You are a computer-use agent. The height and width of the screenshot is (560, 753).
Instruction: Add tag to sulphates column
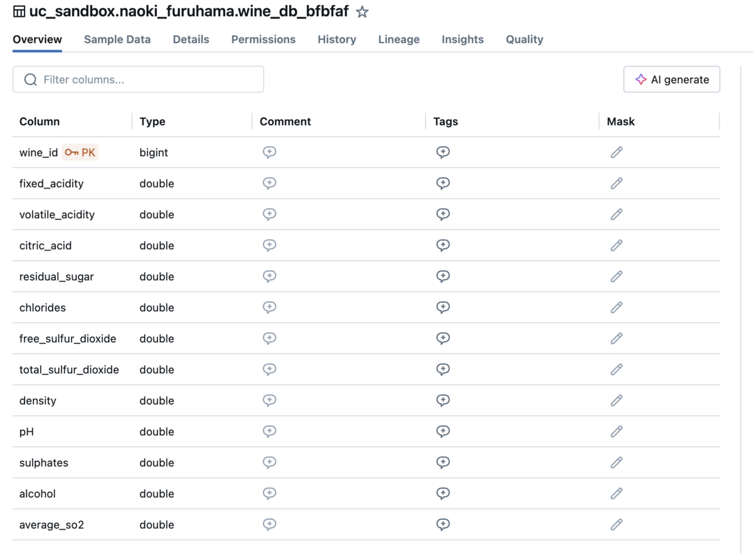pos(443,462)
